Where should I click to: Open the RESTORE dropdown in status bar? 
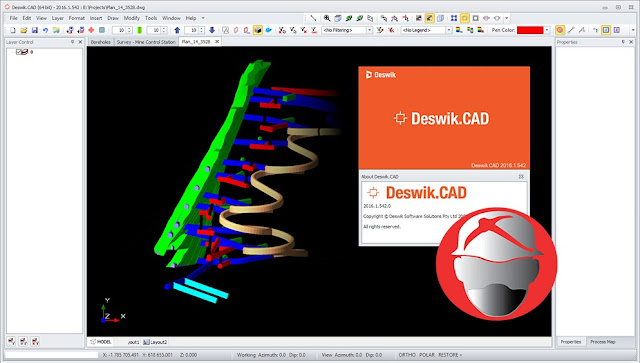pos(450,355)
